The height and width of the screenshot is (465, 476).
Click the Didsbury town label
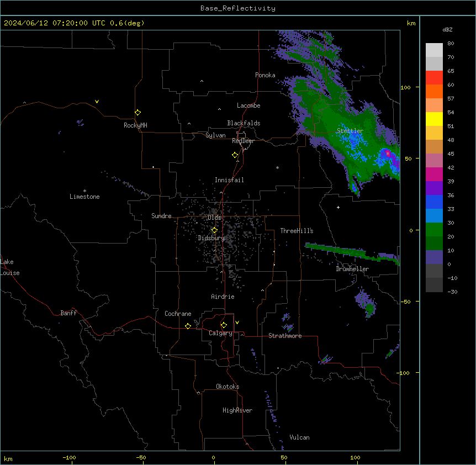(211, 238)
